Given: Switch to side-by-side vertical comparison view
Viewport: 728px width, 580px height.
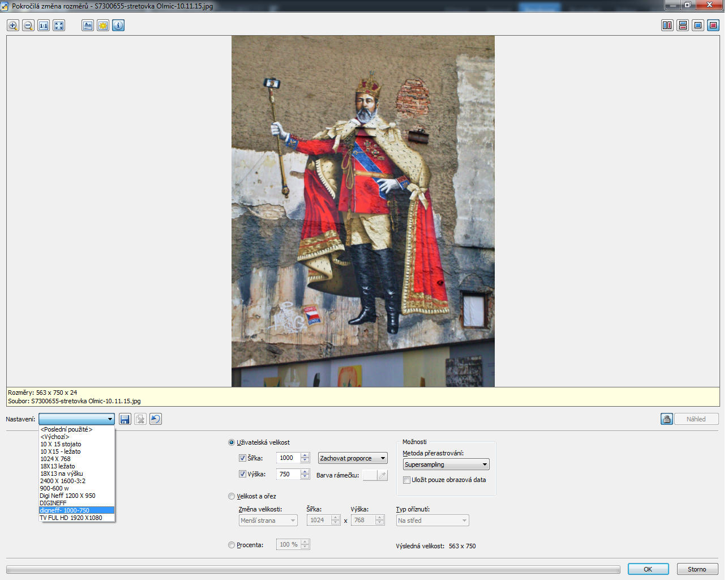Looking at the screenshot, I should (x=667, y=25).
